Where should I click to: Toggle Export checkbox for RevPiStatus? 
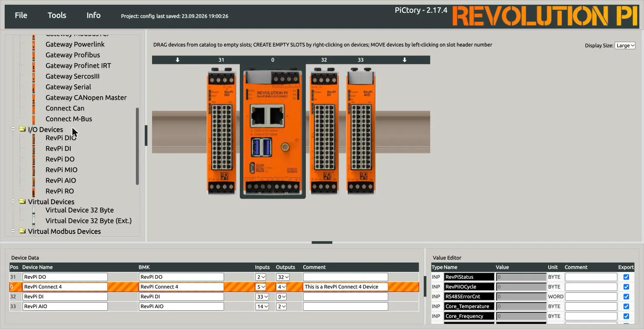point(626,277)
